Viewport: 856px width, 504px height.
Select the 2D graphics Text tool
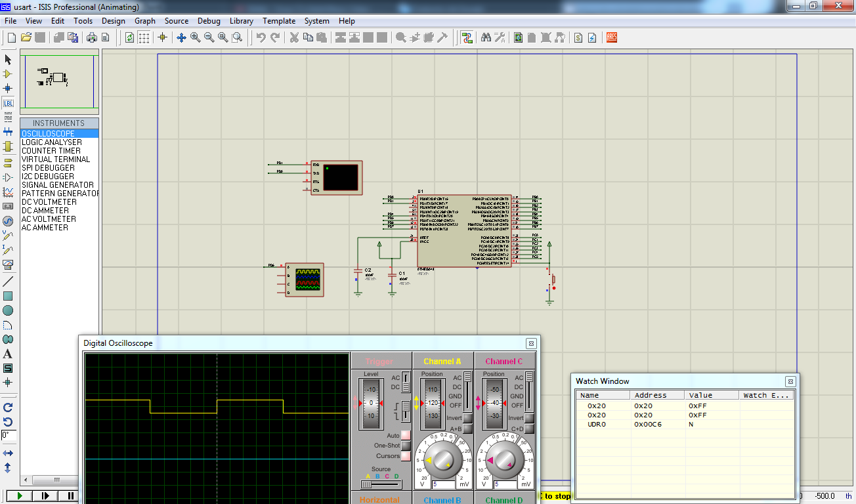9,354
